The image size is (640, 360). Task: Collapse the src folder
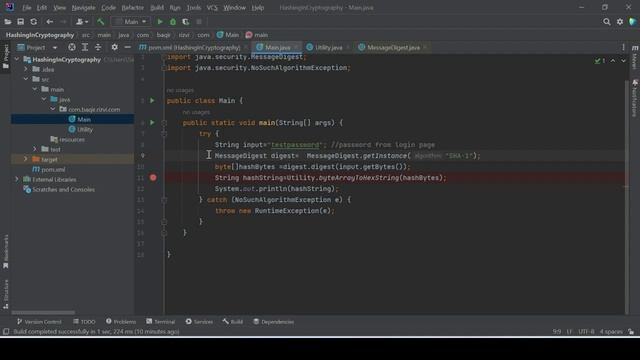26,79
